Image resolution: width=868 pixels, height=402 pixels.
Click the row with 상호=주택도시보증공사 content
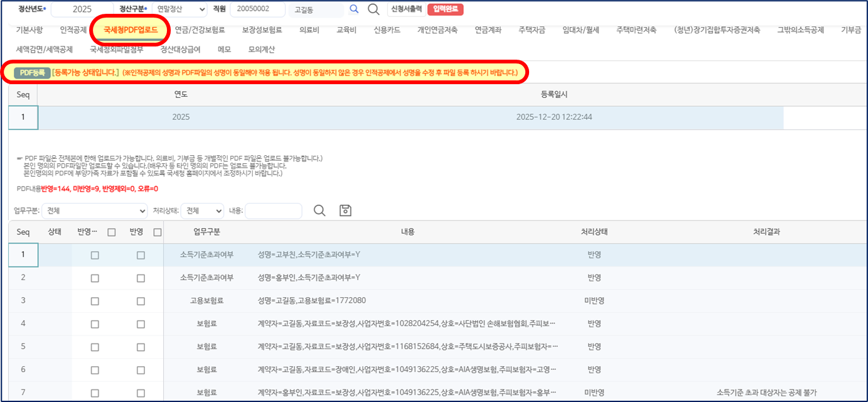(x=437, y=347)
